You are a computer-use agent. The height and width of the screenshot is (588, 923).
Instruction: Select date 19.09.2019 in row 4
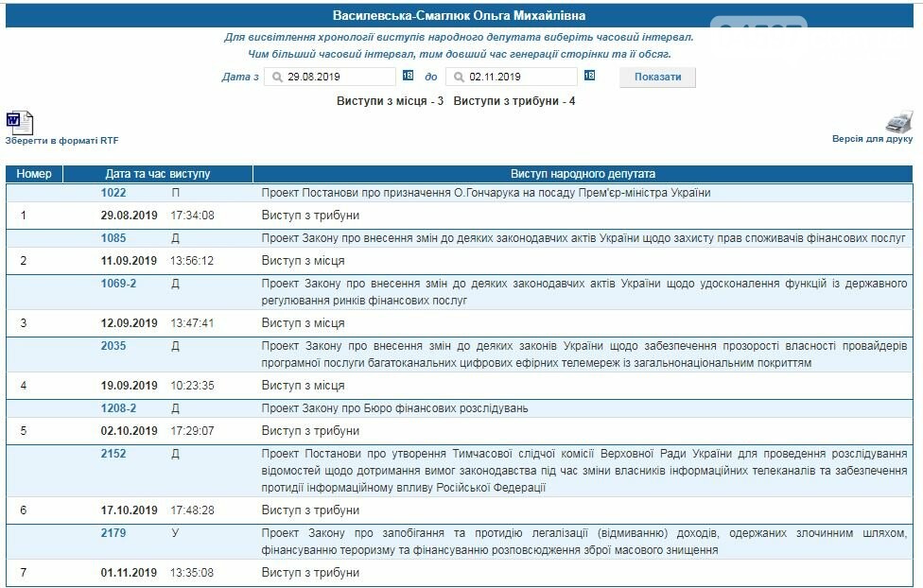click(x=129, y=386)
